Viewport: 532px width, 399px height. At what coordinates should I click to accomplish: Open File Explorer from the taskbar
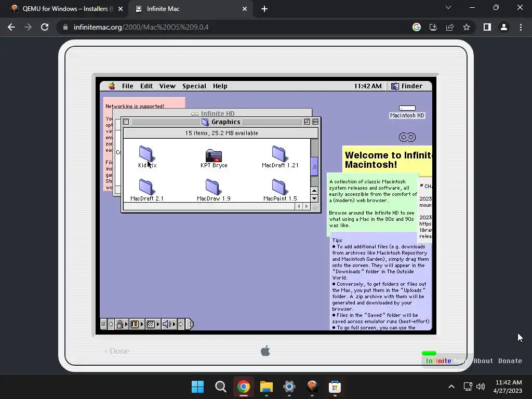pyautogui.click(x=267, y=387)
